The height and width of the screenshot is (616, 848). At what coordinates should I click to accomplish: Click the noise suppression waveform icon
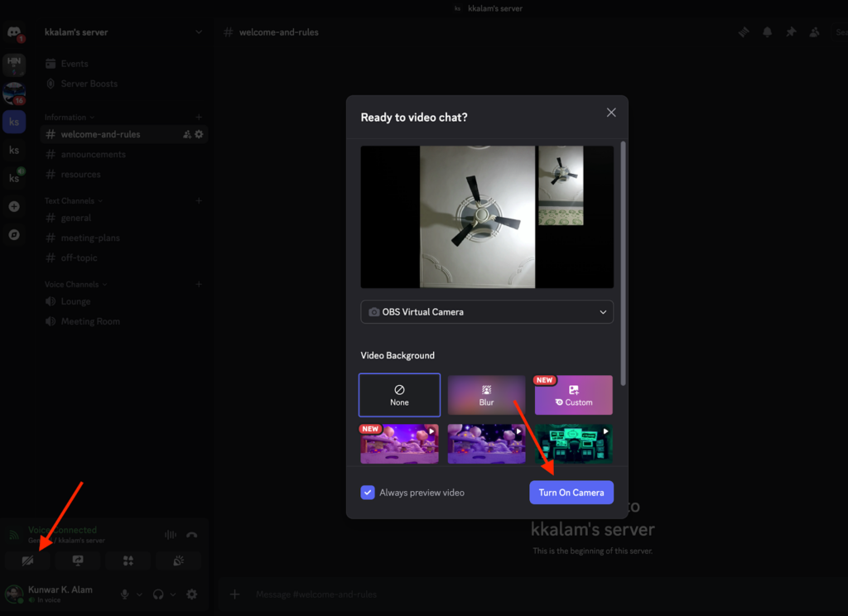[x=171, y=535]
